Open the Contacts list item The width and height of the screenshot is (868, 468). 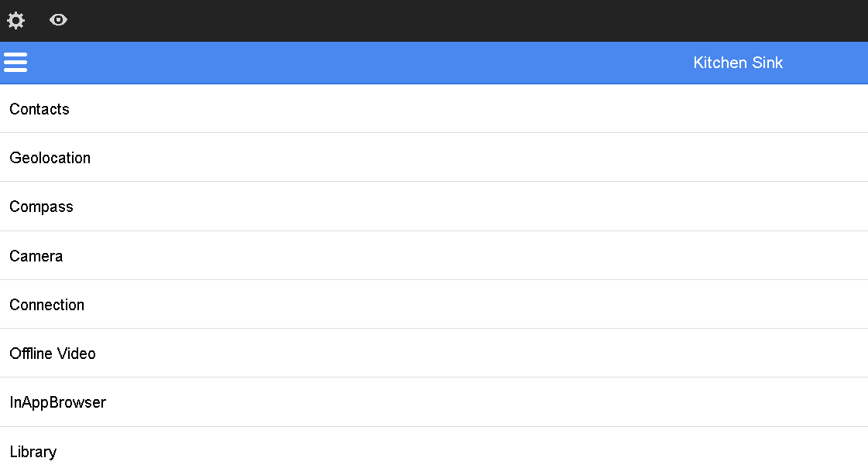click(x=434, y=109)
